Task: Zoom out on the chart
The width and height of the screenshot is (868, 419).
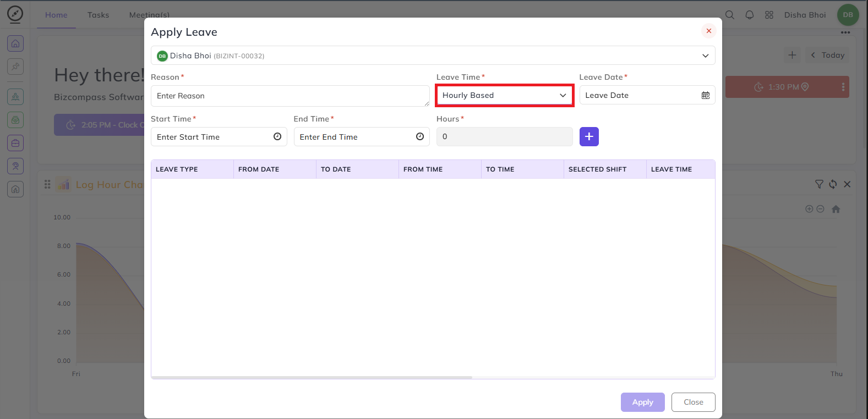Action: (820, 209)
